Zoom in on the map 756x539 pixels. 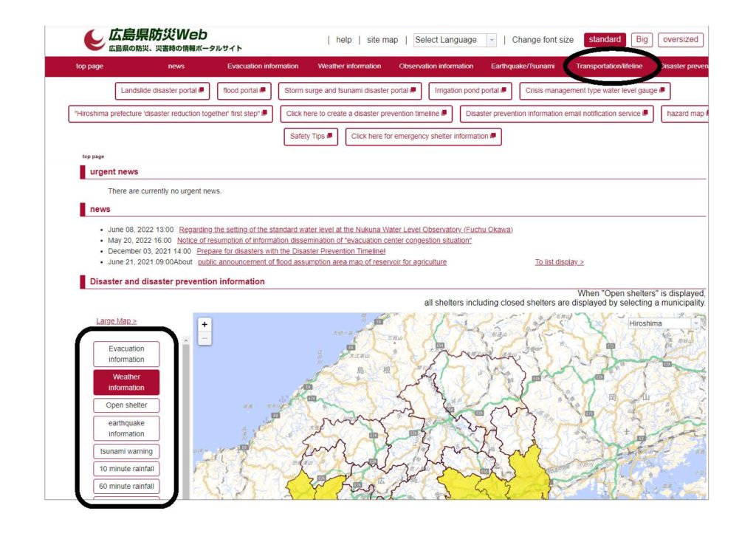[x=205, y=324]
